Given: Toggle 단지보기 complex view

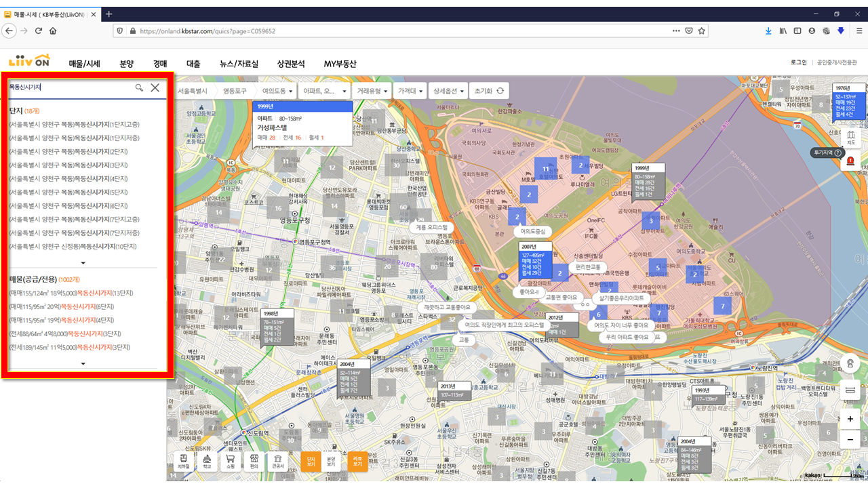Looking at the screenshot, I should (311, 461).
